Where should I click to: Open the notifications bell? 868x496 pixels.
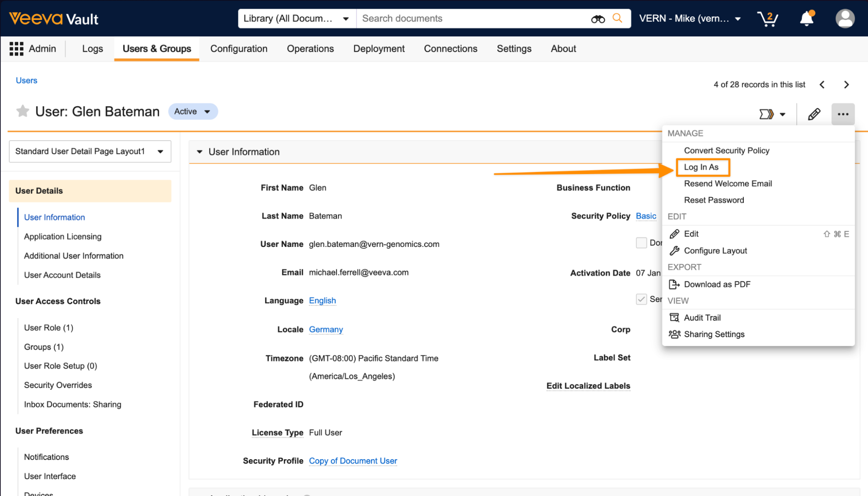coord(806,19)
